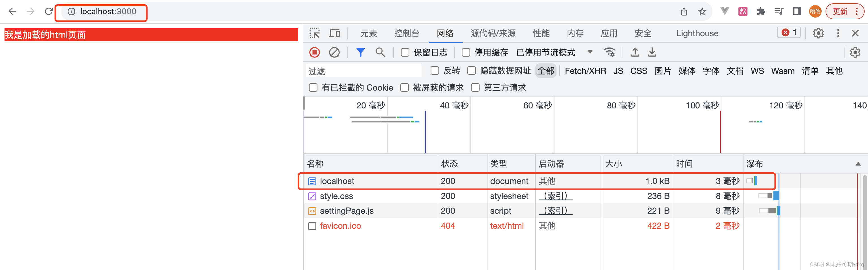Click the 更新 update button
The width and height of the screenshot is (868, 270).
click(x=845, y=11)
